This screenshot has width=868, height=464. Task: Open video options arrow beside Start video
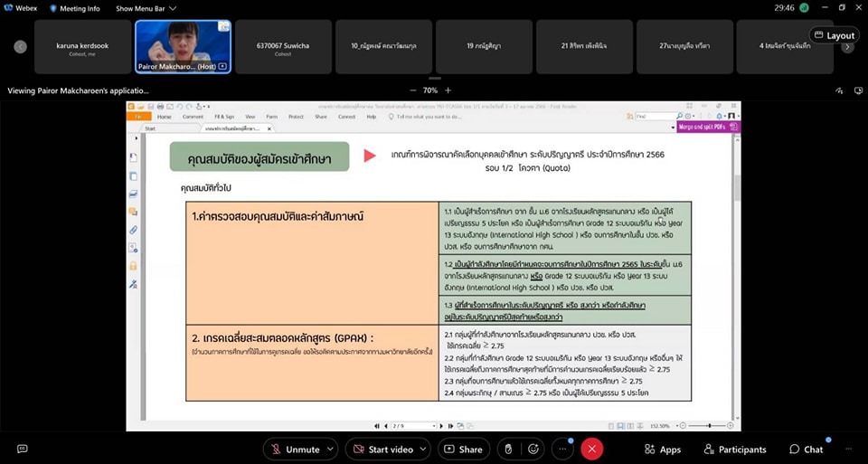[x=425, y=449]
